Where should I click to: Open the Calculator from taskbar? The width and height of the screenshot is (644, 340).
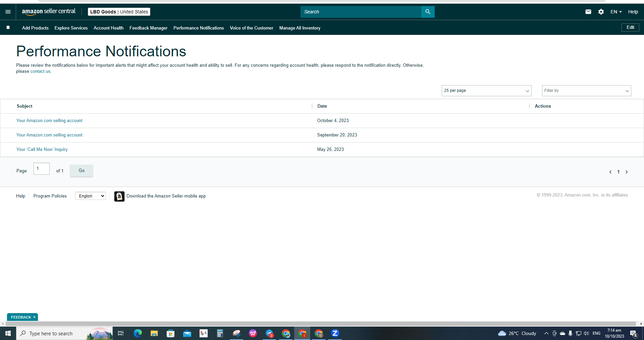pyautogui.click(x=220, y=333)
